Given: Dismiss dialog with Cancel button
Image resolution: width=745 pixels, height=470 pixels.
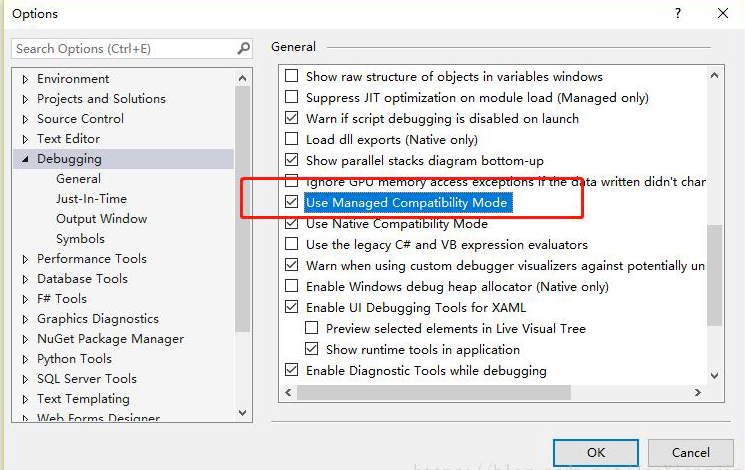Looking at the screenshot, I should (x=690, y=452).
